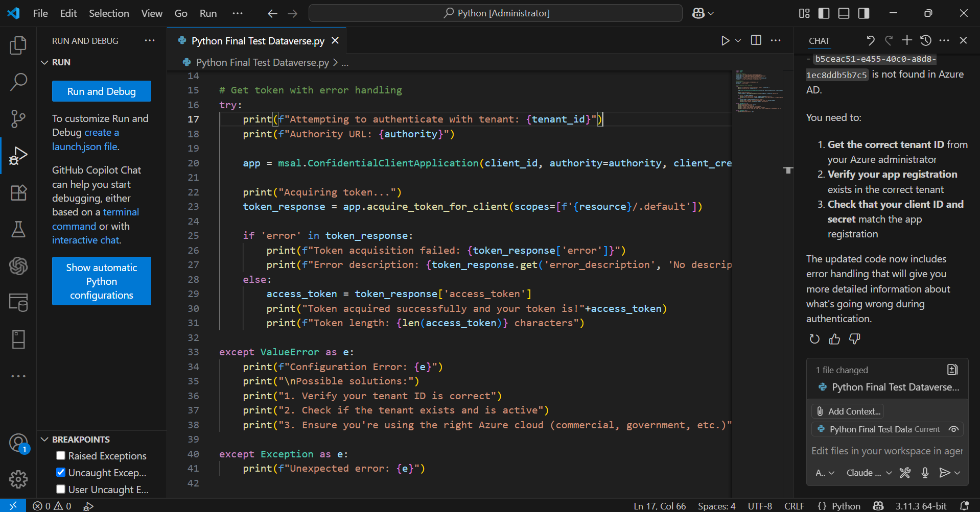Open the Testing flask view
The image size is (980, 512).
[x=18, y=229]
